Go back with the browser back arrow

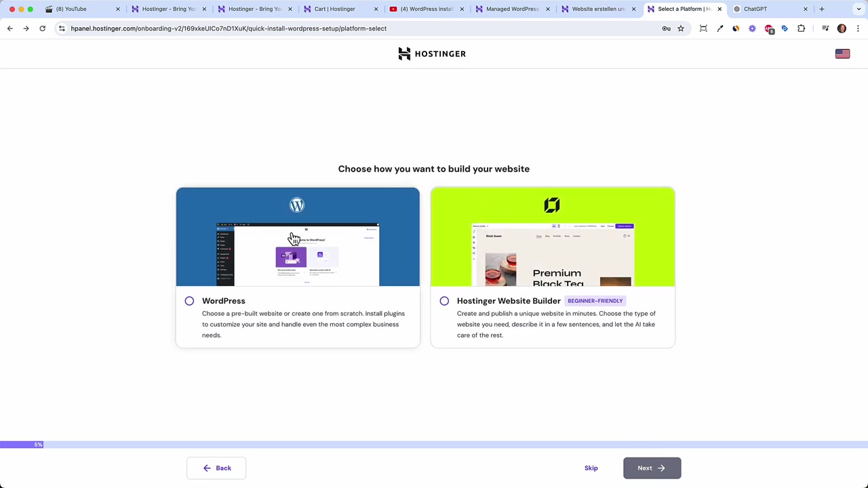[10, 28]
